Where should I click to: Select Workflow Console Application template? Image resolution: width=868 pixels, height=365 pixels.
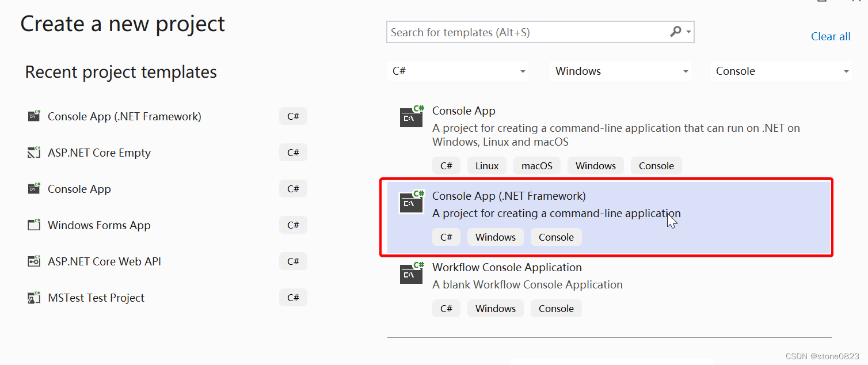(x=507, y=267)
